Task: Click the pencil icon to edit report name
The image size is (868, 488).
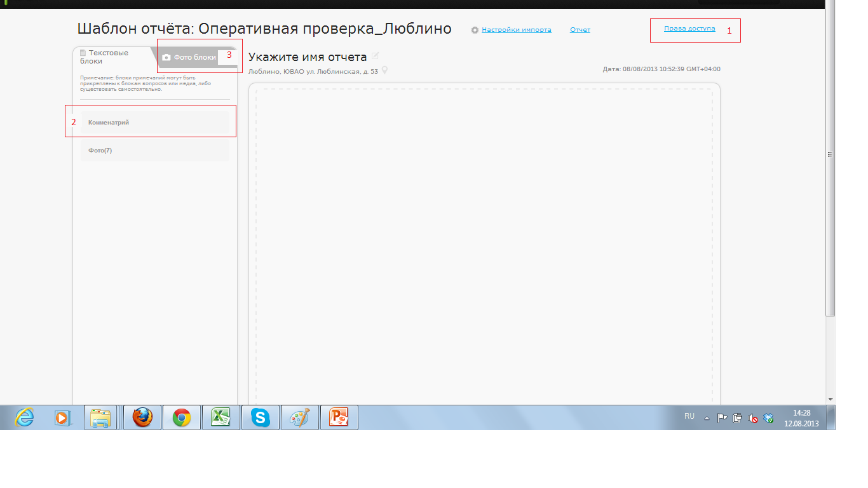Action: pos(376,57)
